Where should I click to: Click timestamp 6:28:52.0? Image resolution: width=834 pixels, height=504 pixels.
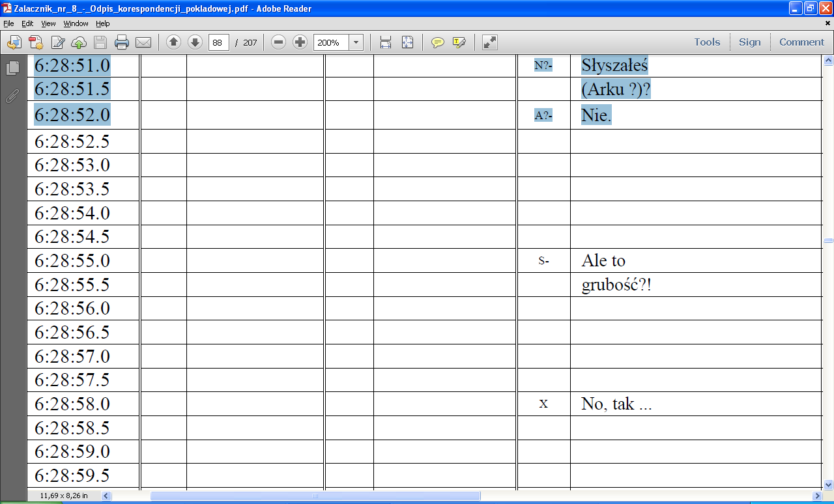[72, 115]
